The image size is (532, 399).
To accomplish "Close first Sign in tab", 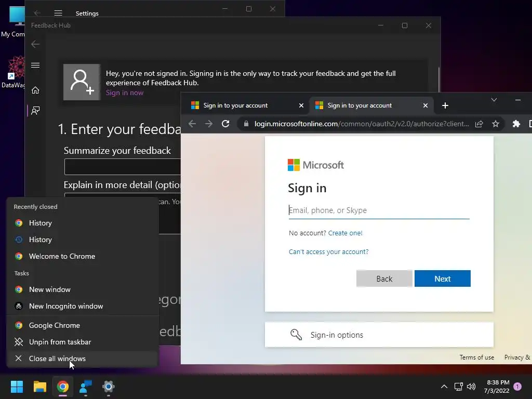I will tap(301, 105).
